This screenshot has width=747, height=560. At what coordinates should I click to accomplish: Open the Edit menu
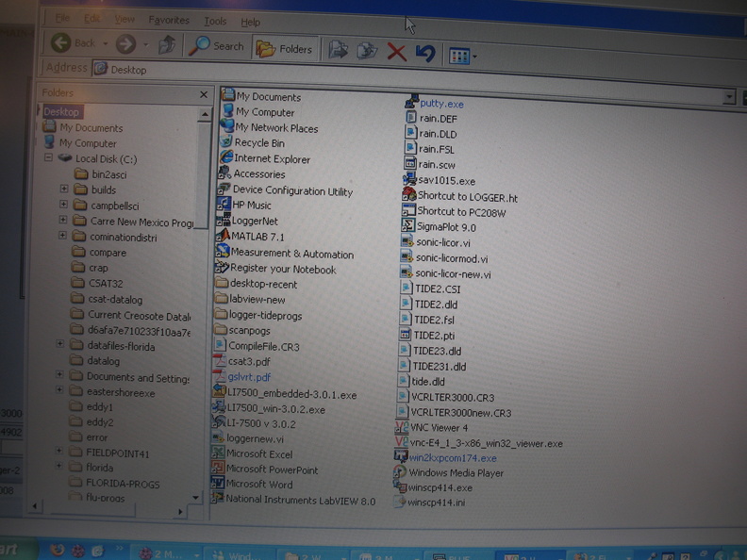coord(91,19)
